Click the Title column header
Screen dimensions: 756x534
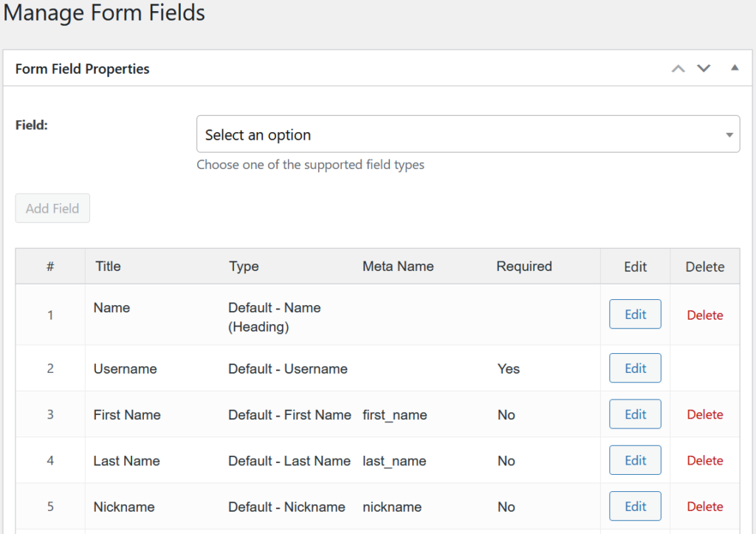pyautogui.click(x=108, y=267)
